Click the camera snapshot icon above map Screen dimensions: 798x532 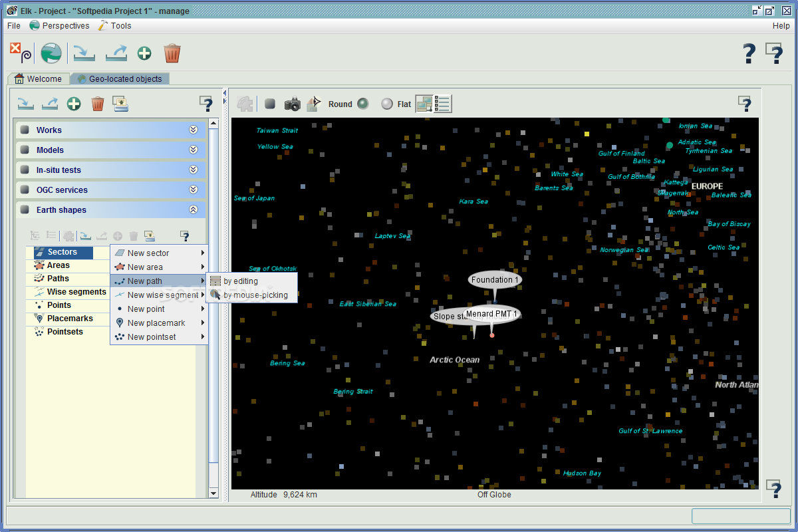[293, 104]
